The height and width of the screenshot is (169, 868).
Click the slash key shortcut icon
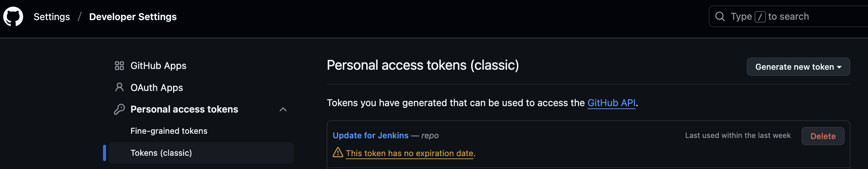760,17
